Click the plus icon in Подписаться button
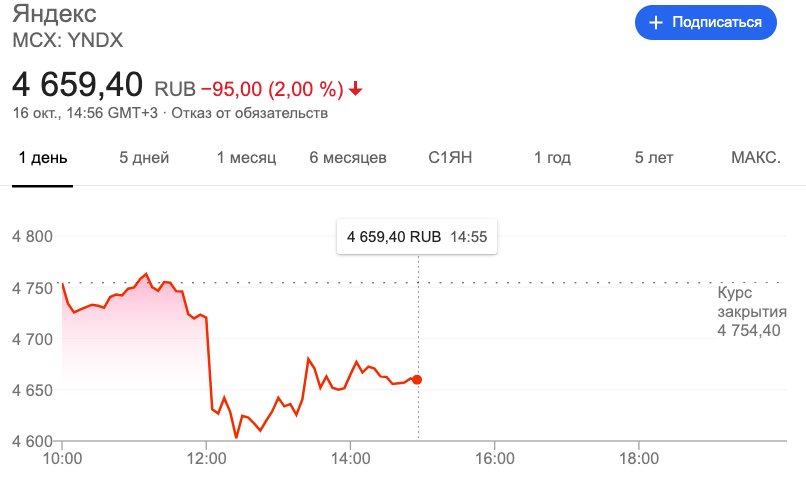Screen dimensions: 806x489 click(655, 23)
